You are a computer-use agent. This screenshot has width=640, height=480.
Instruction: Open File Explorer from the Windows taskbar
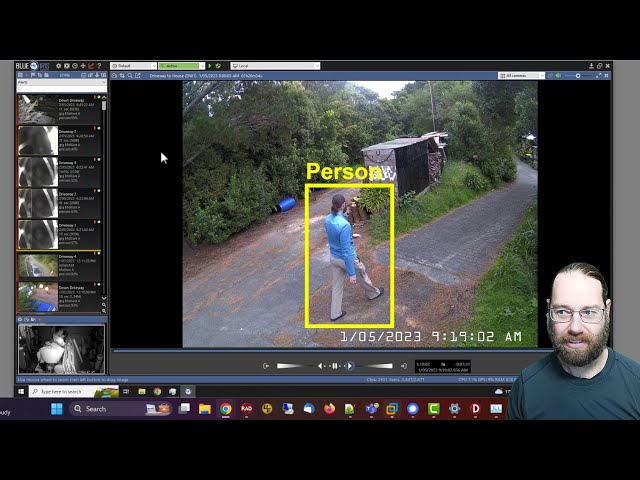[x=205, y=409]
